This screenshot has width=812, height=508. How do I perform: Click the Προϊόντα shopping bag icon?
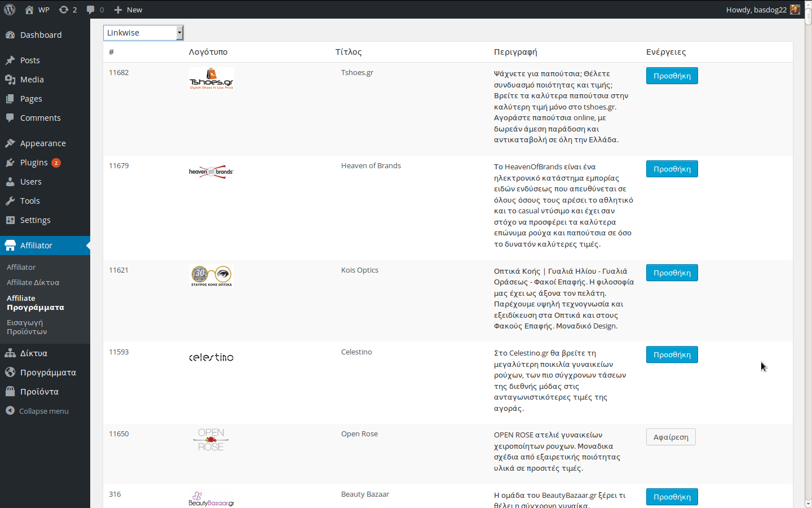pyautogui.click(x=10, y=392)
